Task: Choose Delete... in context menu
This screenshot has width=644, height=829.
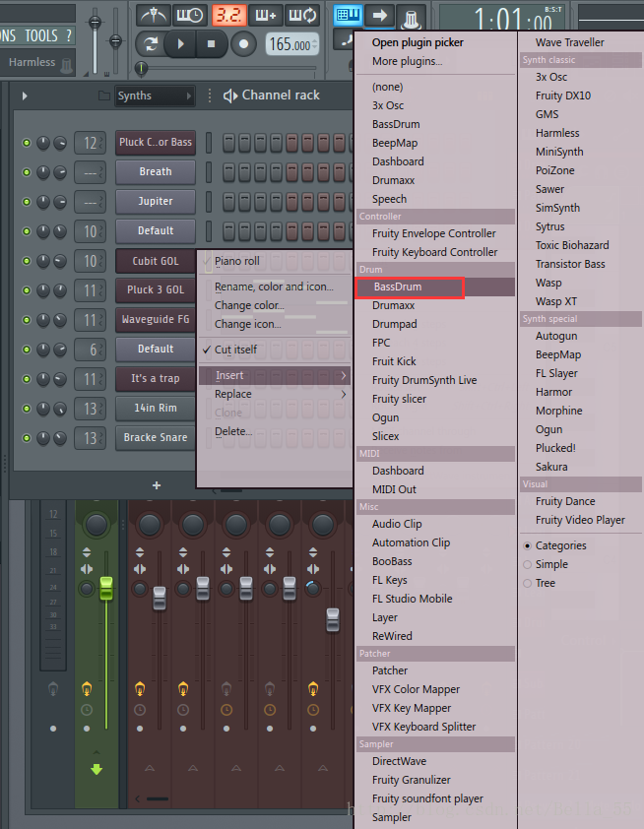Action: [233, 431]
